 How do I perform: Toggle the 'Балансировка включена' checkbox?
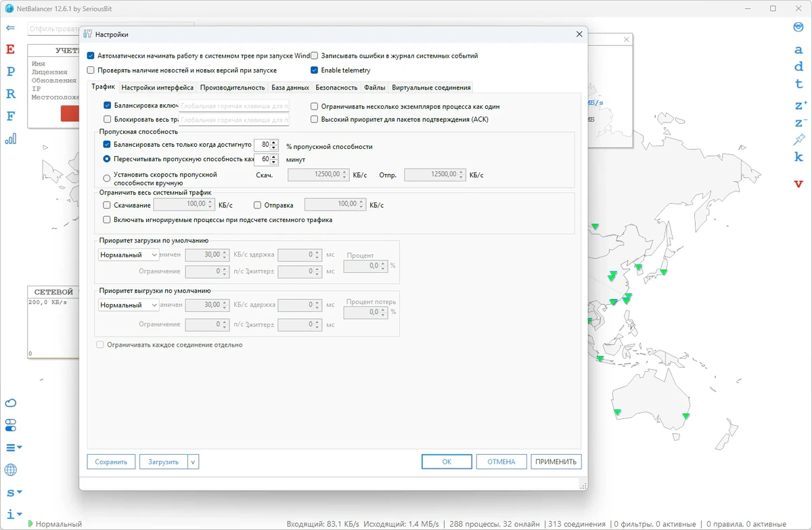click(107, 106)
